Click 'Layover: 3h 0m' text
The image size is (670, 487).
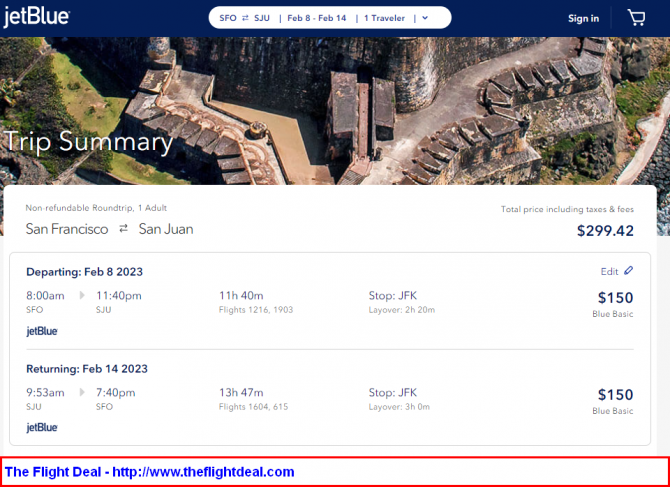[399, 407]
